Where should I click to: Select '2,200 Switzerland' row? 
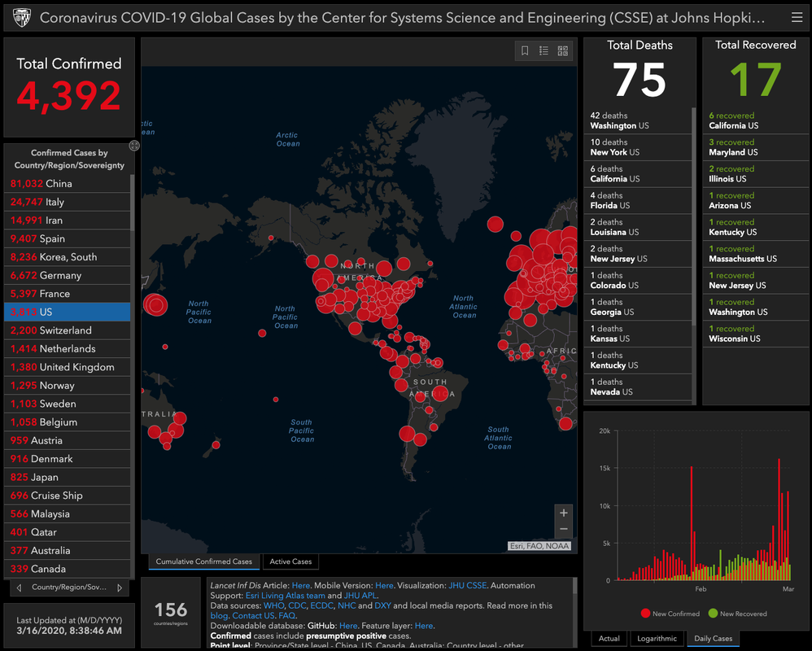pyautogui.click(x=68, y=330)
